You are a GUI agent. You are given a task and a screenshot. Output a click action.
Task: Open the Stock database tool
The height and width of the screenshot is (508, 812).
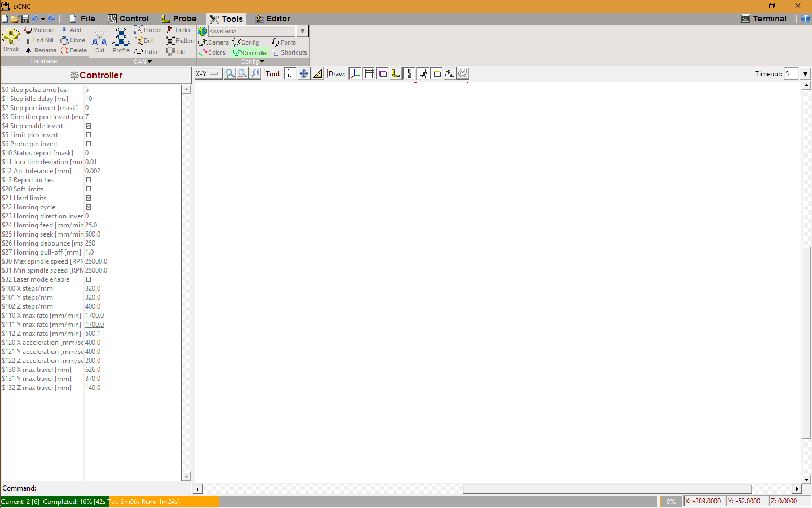(11, 40)
